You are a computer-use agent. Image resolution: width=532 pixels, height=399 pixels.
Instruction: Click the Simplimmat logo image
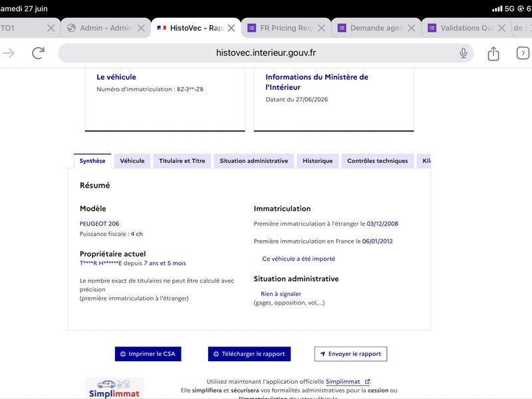(x=114, y=388)
